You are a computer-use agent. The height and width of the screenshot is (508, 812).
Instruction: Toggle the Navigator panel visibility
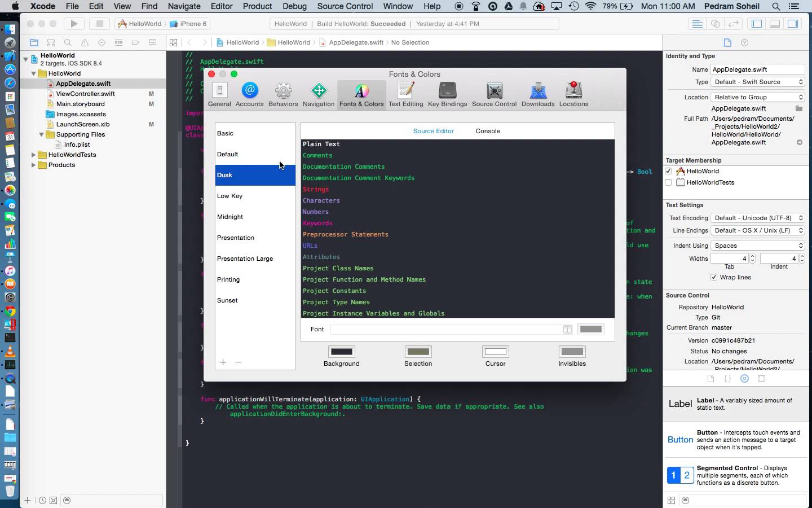pyautogui.click(x=757, y=24)
